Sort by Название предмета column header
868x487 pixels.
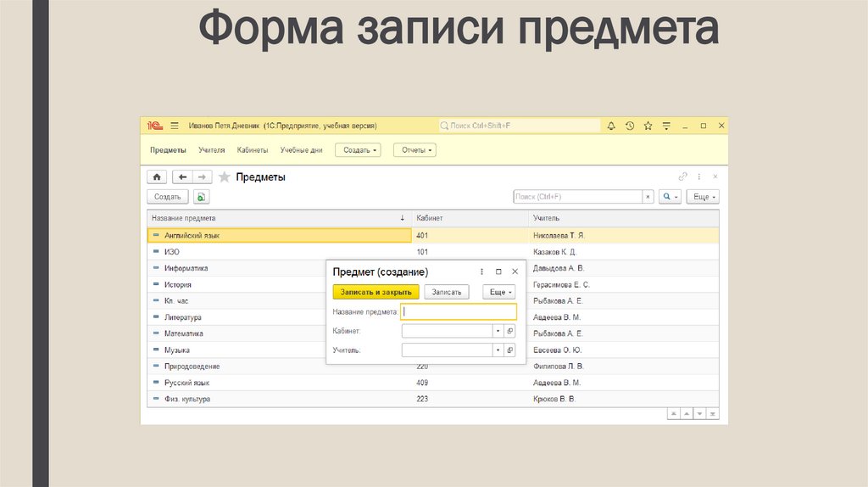coord(280,218)
